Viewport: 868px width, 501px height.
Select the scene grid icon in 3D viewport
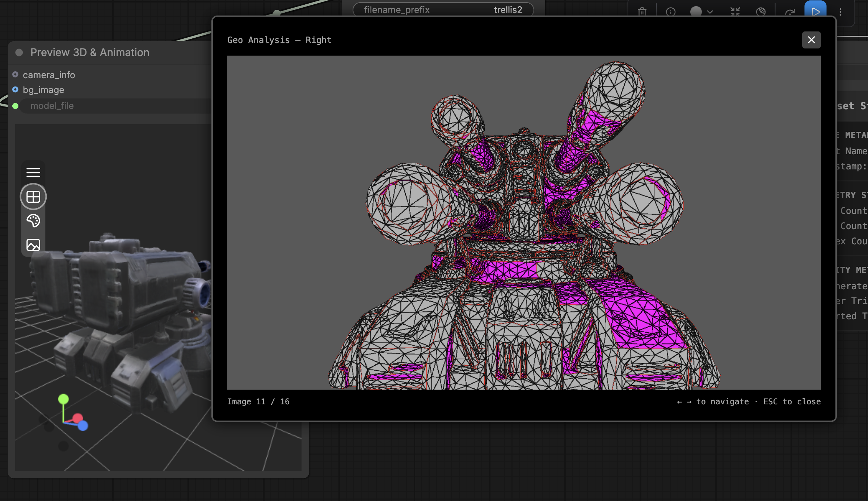33,197
